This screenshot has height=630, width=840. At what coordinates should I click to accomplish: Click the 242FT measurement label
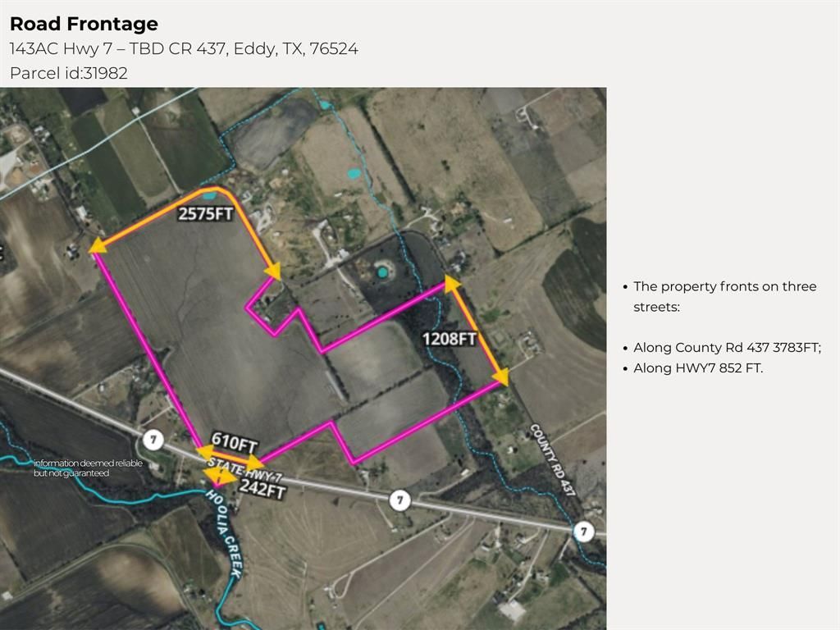[262, 489]
